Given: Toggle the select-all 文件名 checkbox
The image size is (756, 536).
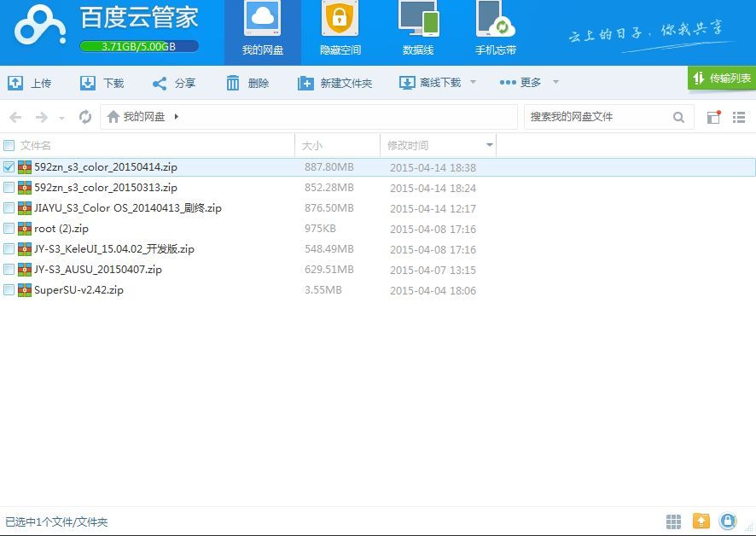Looking at the screenshot, I should click(9, 145).
